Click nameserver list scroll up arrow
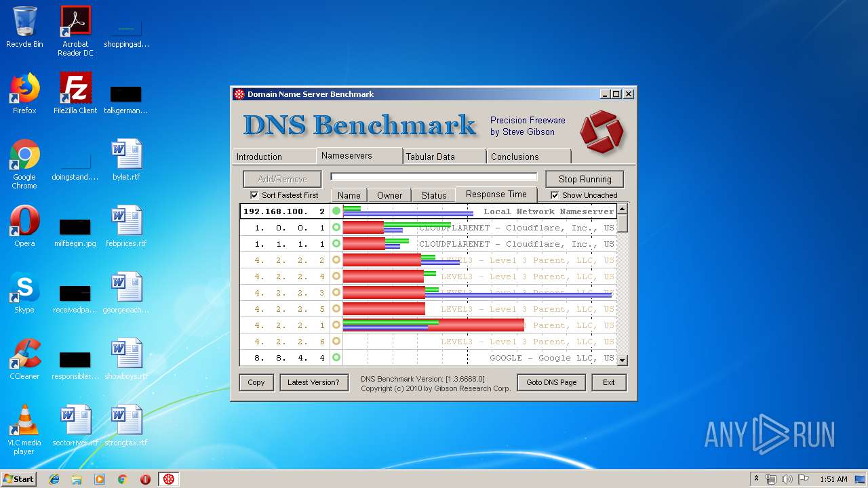The height and width of the screenshot is (488, 868). point(623,209)
